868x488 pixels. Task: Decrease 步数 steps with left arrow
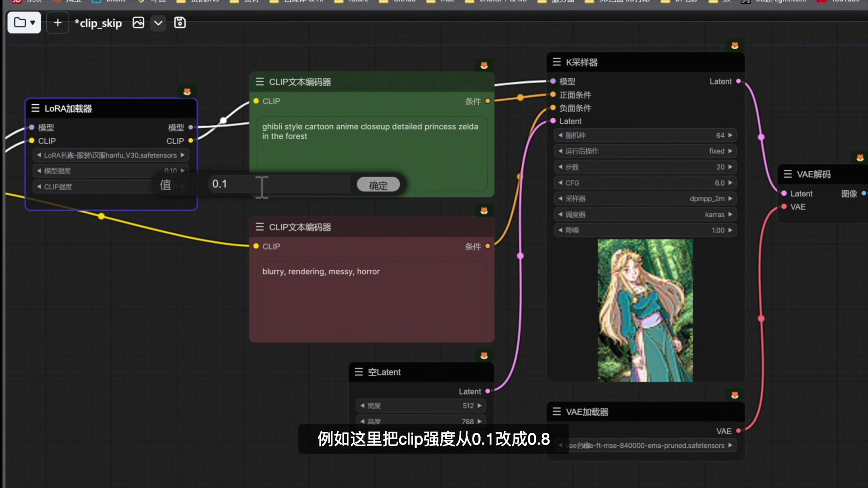click(561, 167)
